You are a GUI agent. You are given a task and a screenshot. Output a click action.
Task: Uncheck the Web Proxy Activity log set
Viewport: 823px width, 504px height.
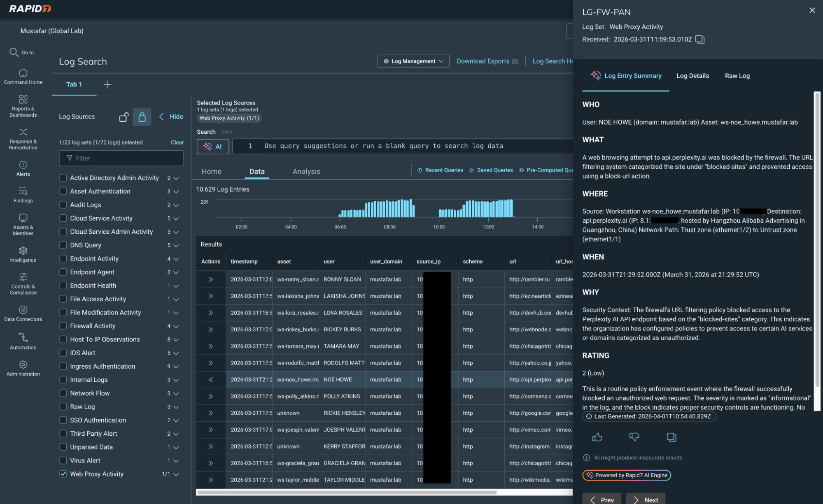(x=63, y=474)
